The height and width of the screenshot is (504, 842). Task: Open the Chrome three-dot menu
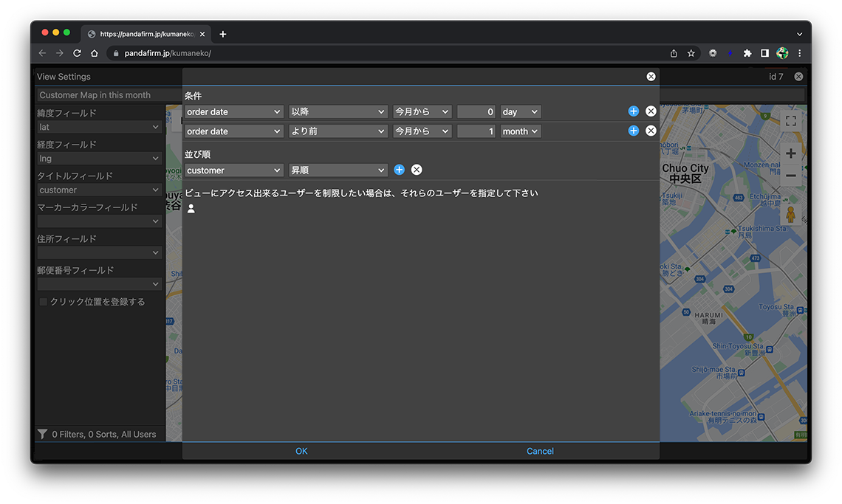tap(800, 53)
